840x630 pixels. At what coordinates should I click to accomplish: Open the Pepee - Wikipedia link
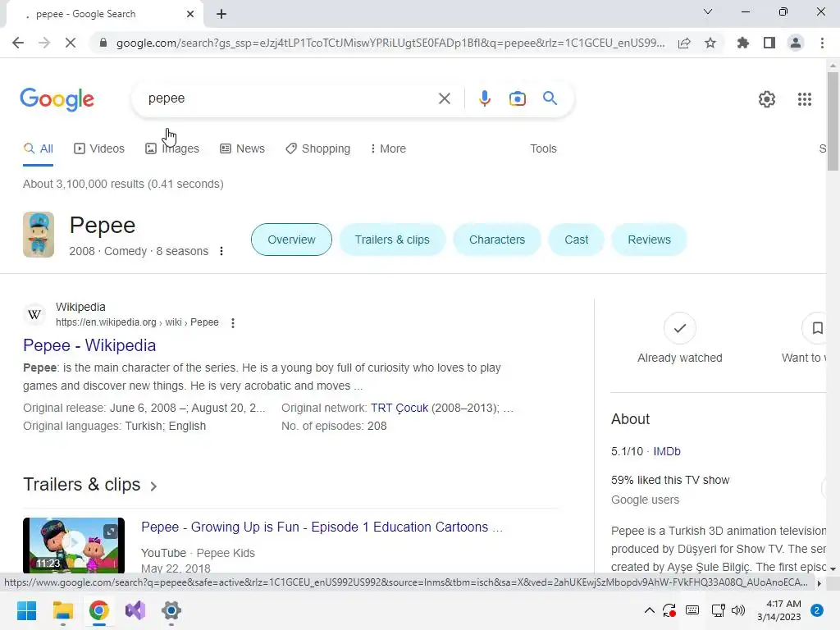[89, 345]
